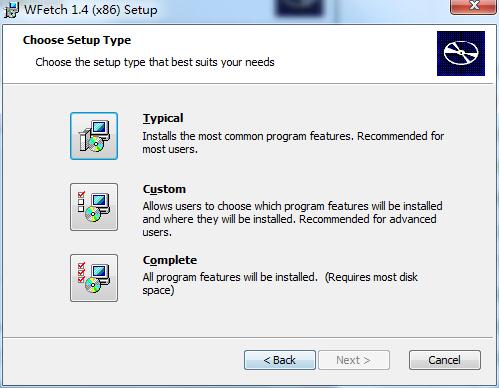Click the subtitle about best suited setup type
Image resolution: width=499 pixels, height=388 pixels.
click(x=155, y=62)
